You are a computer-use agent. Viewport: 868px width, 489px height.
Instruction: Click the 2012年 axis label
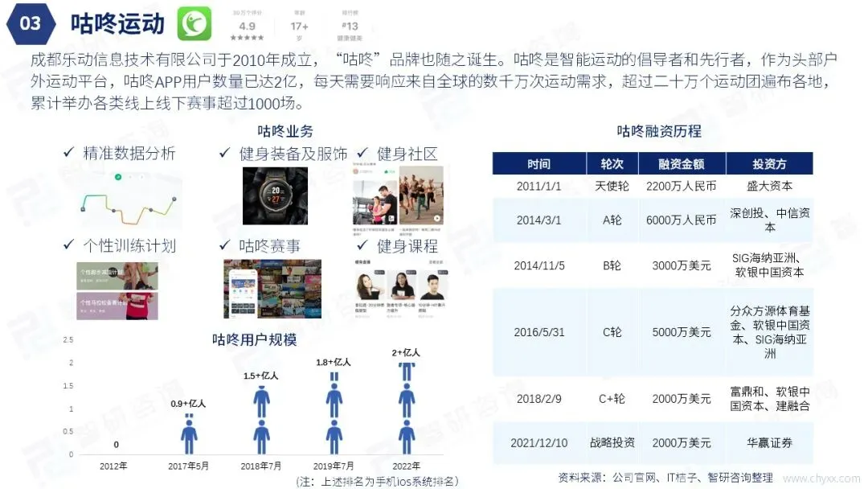[x=113, y=466]
